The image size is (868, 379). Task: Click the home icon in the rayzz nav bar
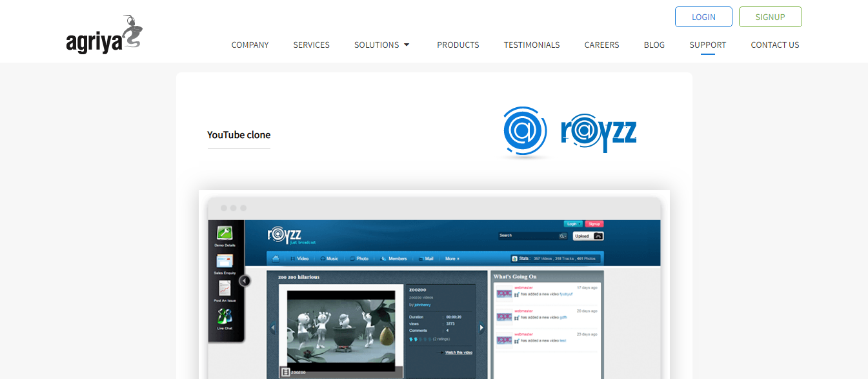click(276, 258)
